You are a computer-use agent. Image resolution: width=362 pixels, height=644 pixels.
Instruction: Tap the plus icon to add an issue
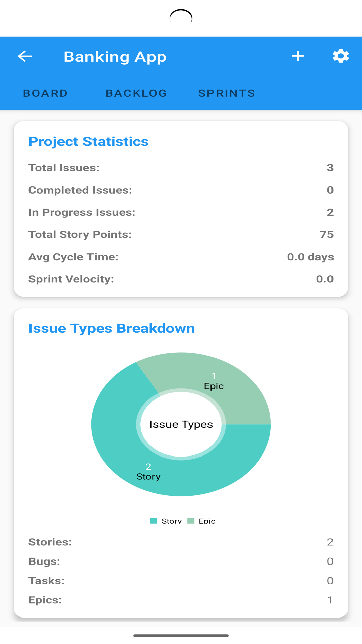pos(298,56)
